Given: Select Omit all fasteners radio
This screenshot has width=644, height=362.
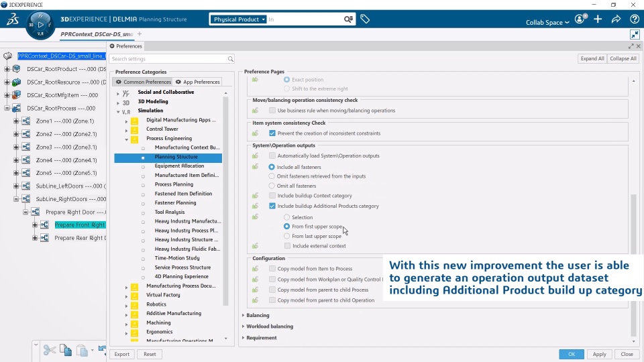Looking at the screenshot, I should tap(272, 186).
